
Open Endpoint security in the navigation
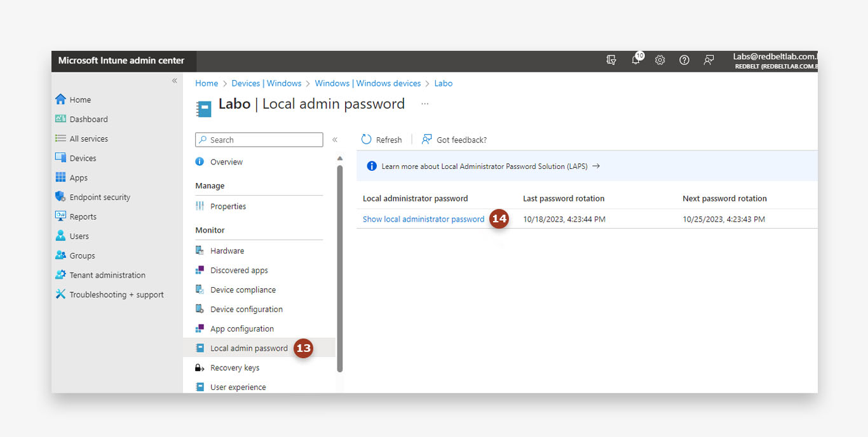pos(100,198)
